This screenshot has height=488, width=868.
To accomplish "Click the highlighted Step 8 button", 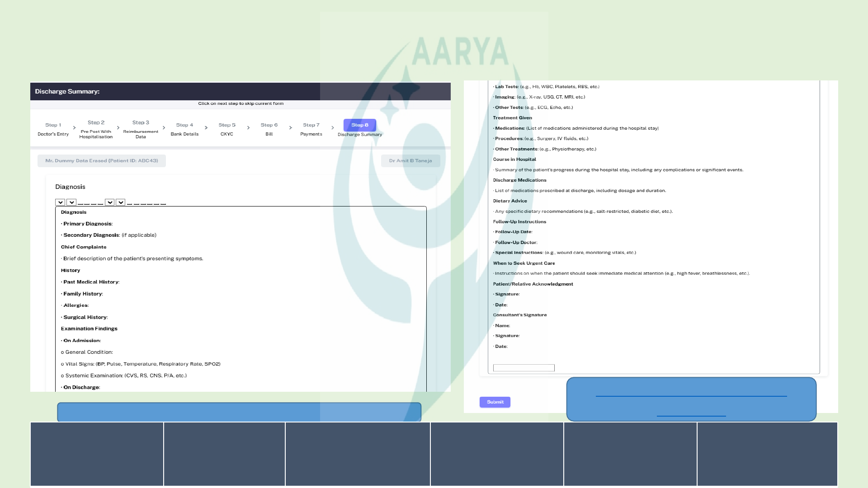I will tap(359, 125).
